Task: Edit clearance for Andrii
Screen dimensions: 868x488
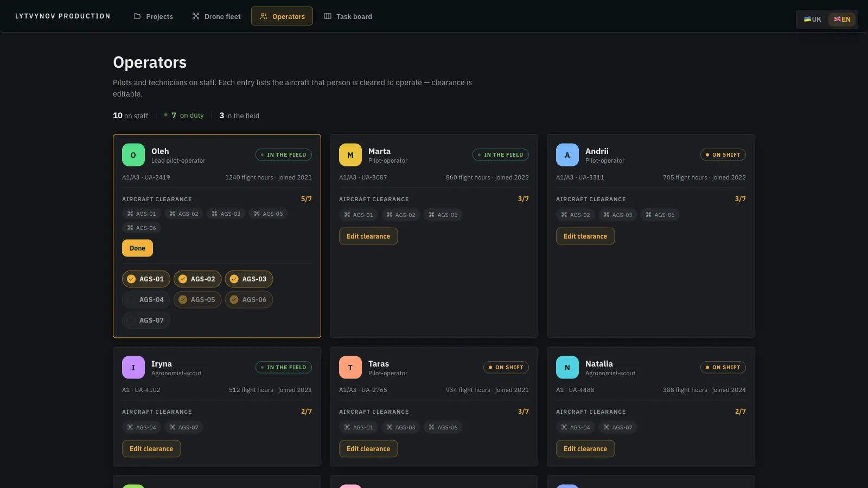Action: 585,236
